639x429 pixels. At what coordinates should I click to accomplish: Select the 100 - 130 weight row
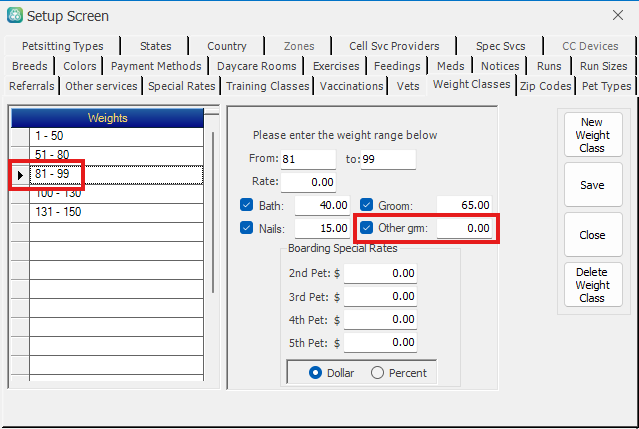(116, 194)
